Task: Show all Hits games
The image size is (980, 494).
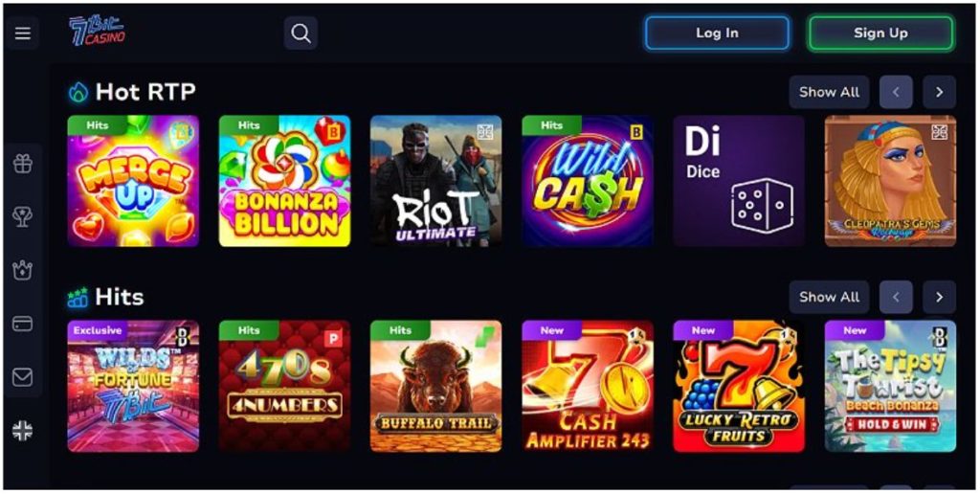Action: click(829, 297)
